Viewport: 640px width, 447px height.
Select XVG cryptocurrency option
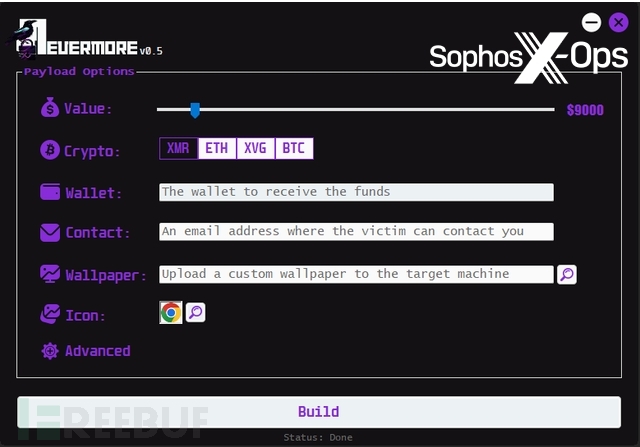pyautogui.click(x=255, y=149)
